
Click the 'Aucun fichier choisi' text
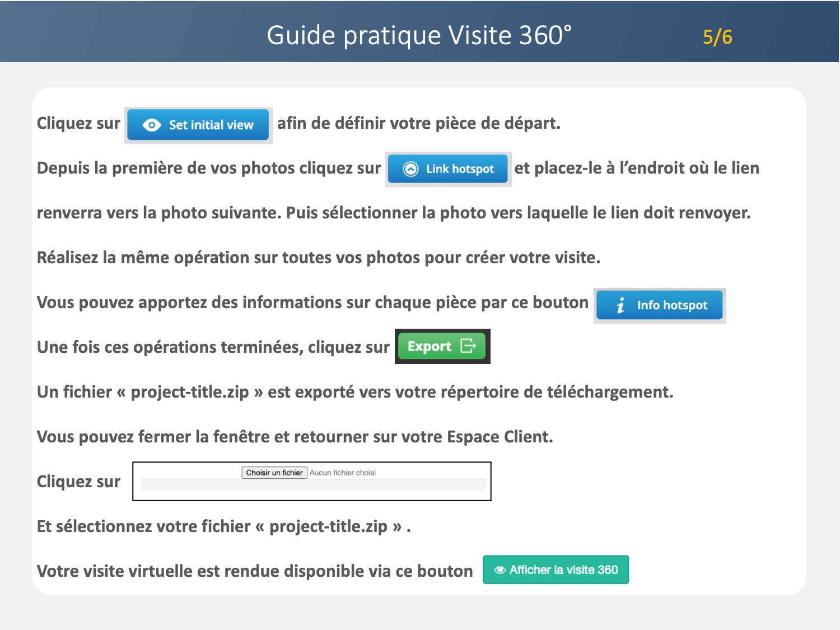coord(343,473)
